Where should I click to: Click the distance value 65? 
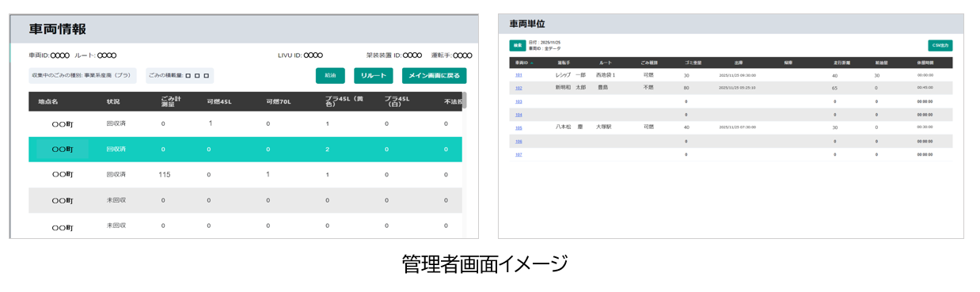coord(835,88)
